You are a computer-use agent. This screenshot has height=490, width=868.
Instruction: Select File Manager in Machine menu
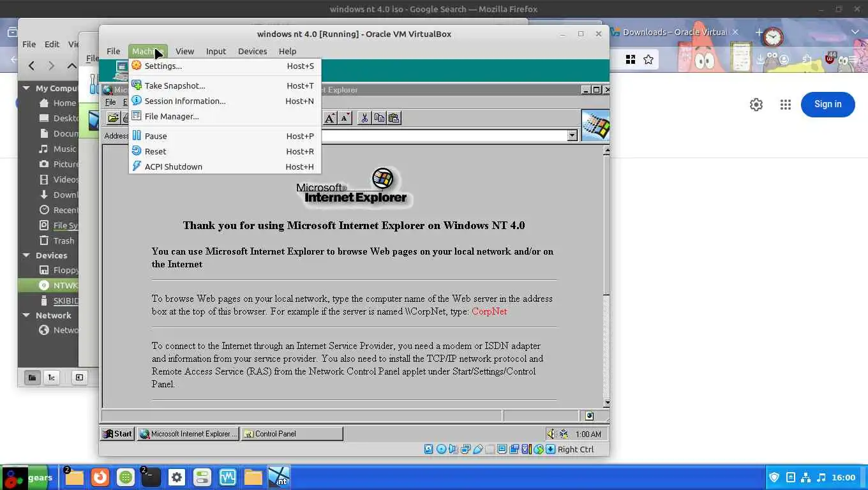(225, 116)
